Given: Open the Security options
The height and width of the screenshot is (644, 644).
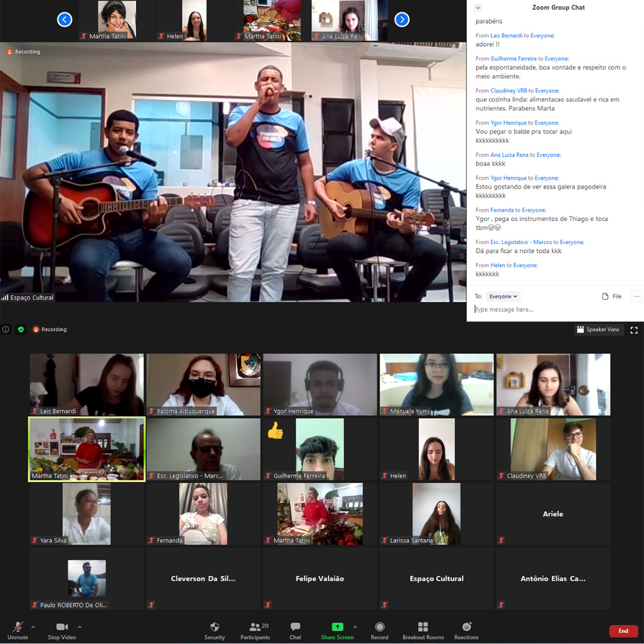Looking at the screenshot, I should click(x=214, y=629).
